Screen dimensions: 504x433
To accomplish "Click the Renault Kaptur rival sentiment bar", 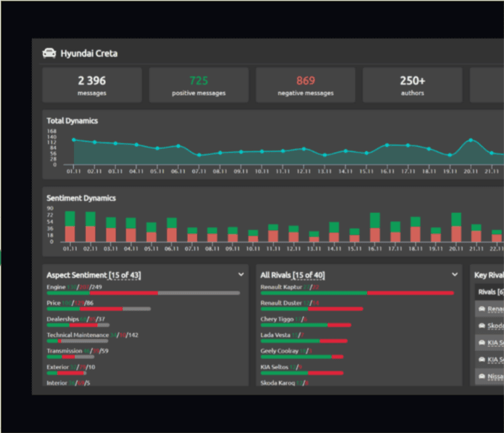I will pyautogui.click(x=357, y=293).
